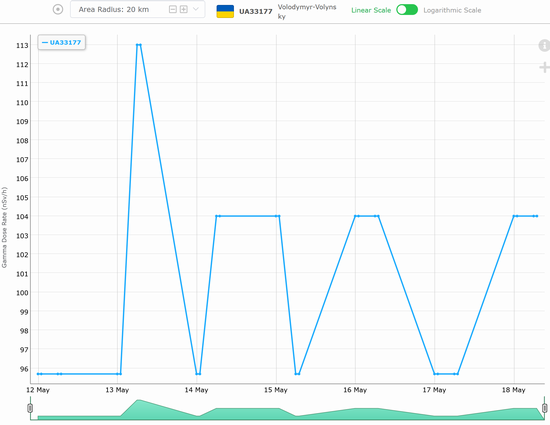
Task: Click the left range slider handle
Action: tap(30, 408)
